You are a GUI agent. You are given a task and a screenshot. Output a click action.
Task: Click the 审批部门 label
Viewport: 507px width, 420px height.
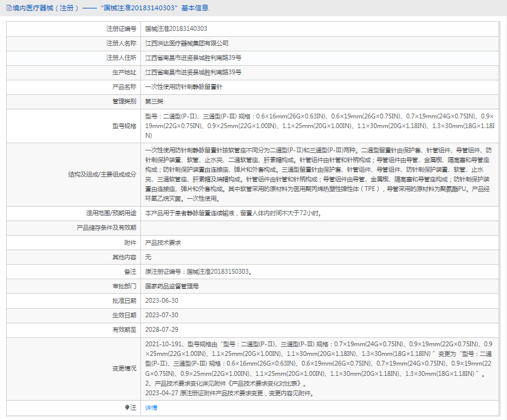point(125,286)
